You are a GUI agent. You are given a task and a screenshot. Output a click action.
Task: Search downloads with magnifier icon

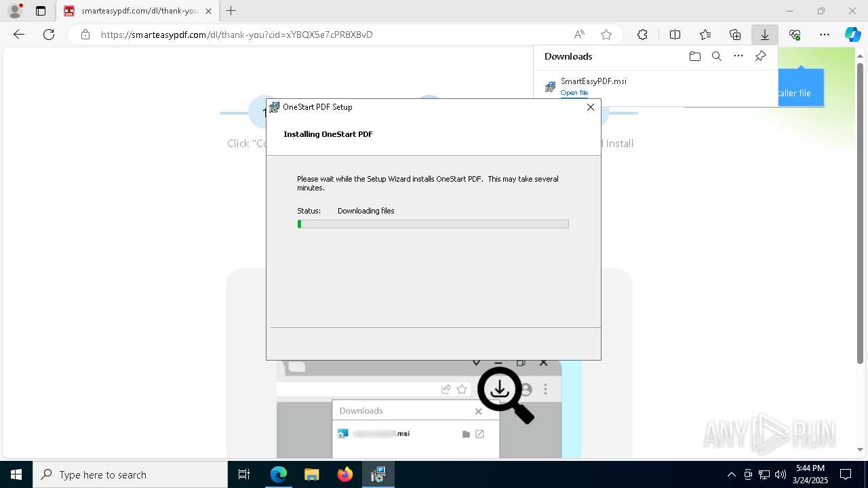pyautogui.click(x=716, y=56)
